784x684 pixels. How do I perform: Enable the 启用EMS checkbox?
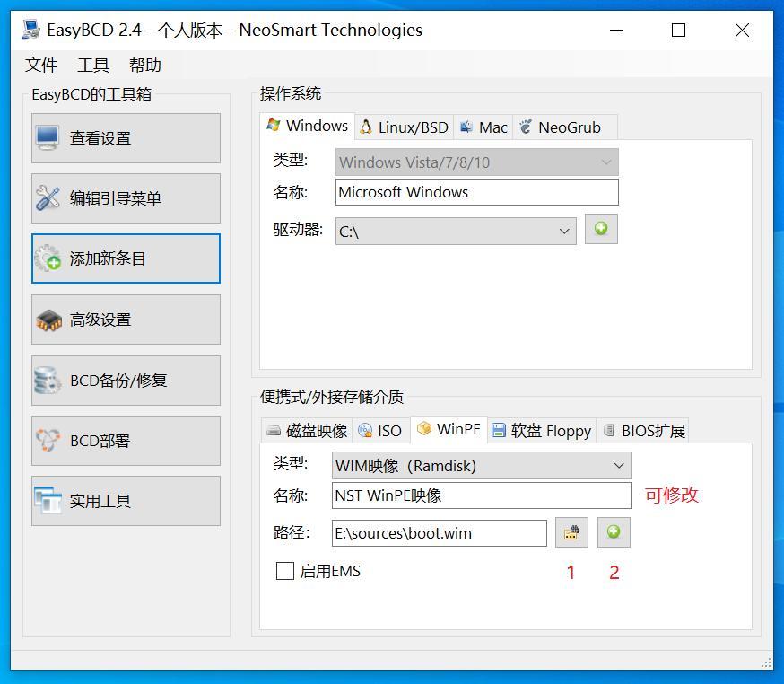pyautogui.click(x=285, y=571)
